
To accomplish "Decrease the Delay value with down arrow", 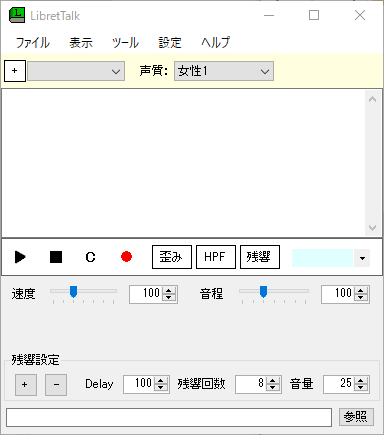I will coord(161,388).
